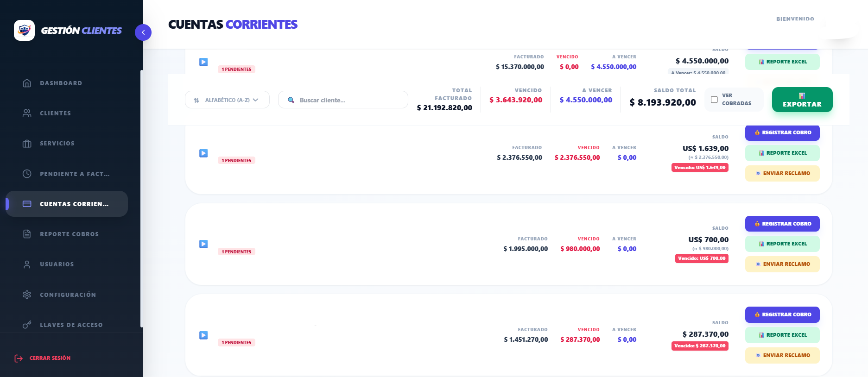The image size is (868, 377).
Task: Expand the US$ 700,00 account row
Action: tap(203, 244)
